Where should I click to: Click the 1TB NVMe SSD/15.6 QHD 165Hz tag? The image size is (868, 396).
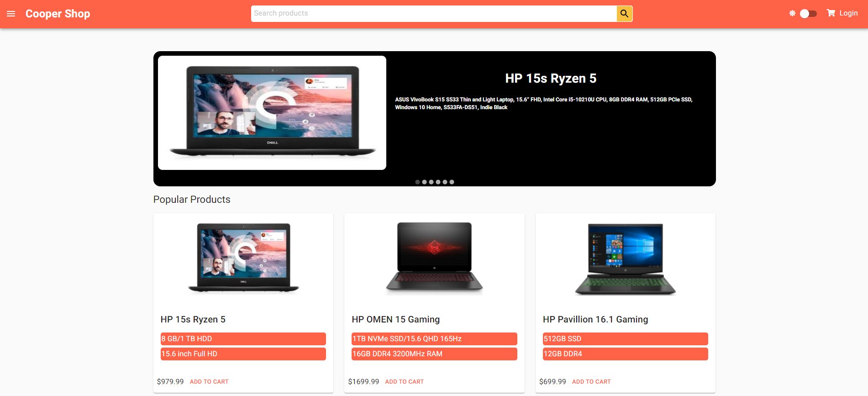point(434,339)
